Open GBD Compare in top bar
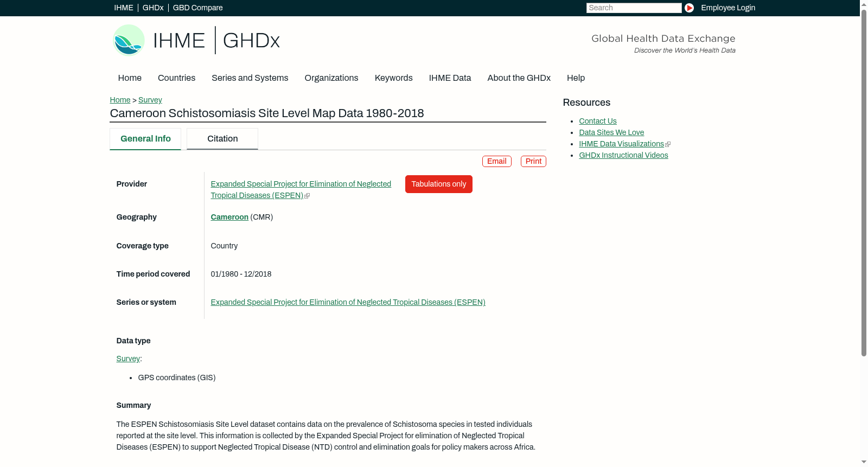Image resolution: width=868 pixels, height=467 pixels. pyautogui.click(x=198, y=8)
